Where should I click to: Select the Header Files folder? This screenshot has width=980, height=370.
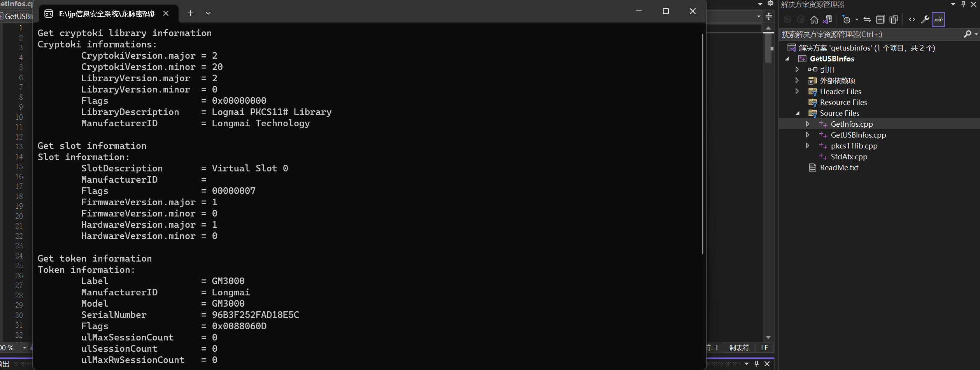(x=840, y=91)
